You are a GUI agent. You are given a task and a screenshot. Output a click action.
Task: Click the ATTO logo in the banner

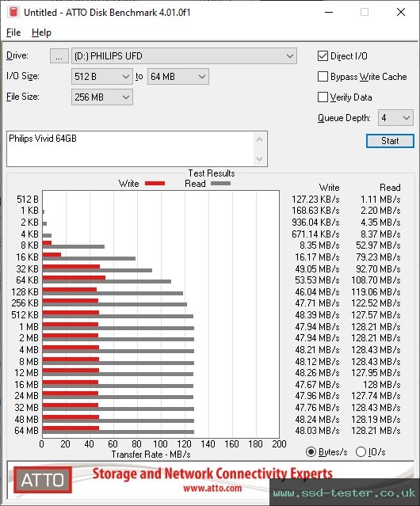43,480
